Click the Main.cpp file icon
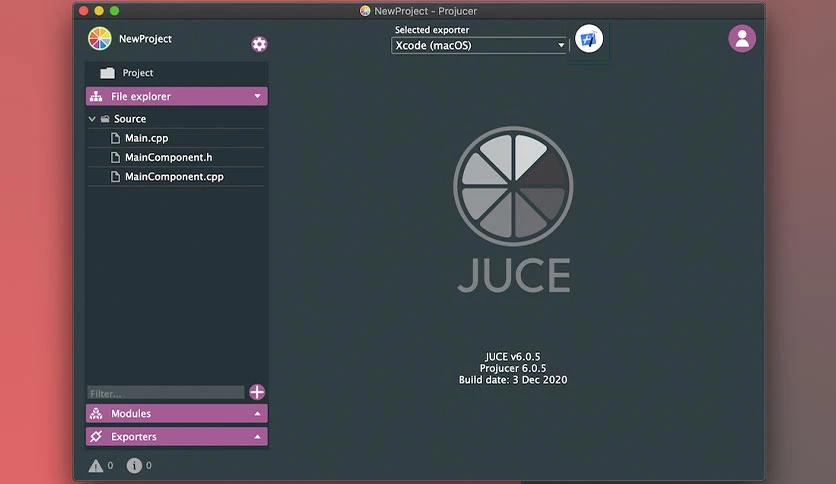836x484 pixels. (115, 138)
